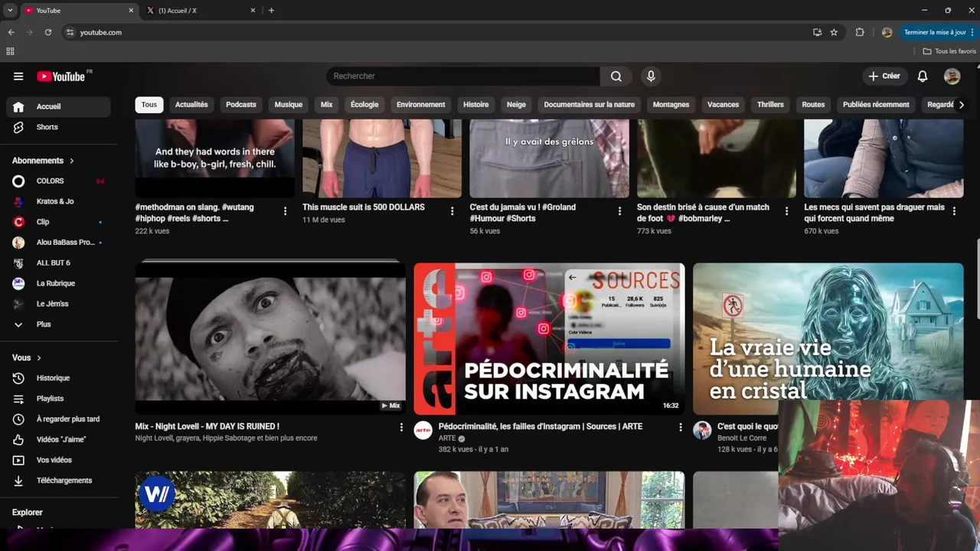Select the Musique filter chip
980x551 pixels.
click(289, 105)
